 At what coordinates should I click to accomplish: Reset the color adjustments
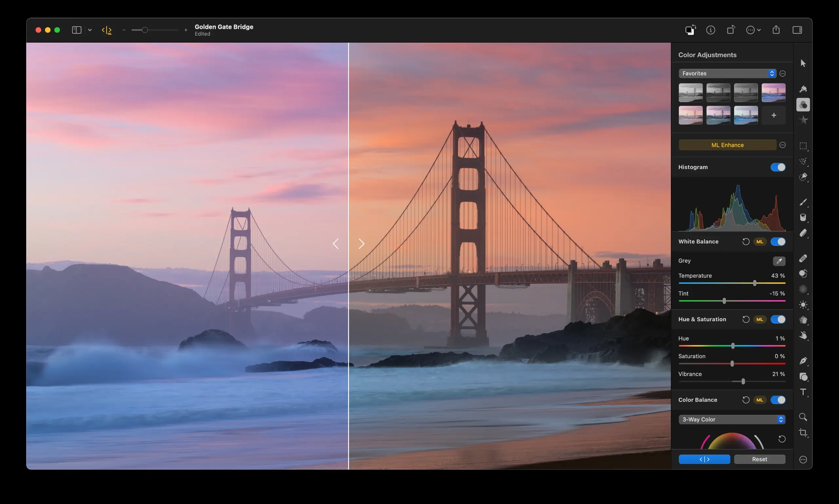pyautogui.click(x=759, y=459)
